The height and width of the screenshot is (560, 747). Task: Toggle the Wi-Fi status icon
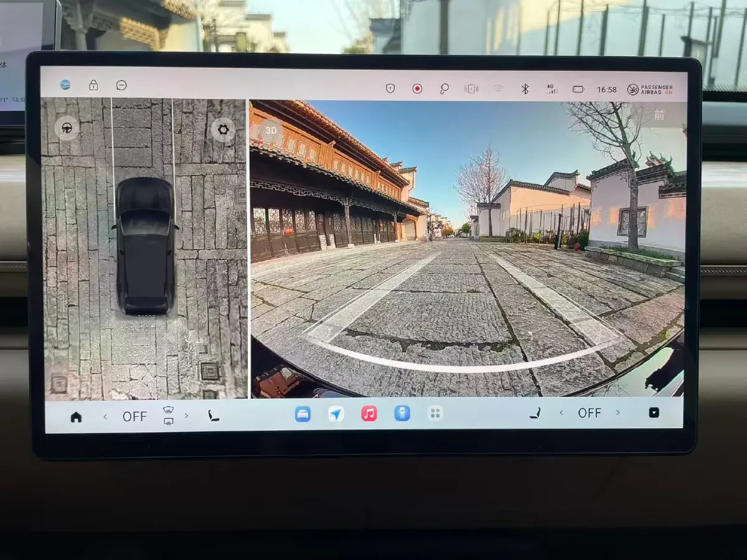coord(498,89)
